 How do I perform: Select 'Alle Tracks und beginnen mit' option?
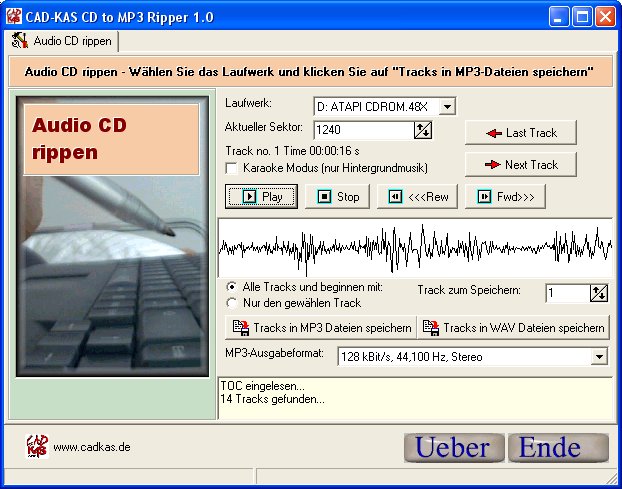point(232,286)
